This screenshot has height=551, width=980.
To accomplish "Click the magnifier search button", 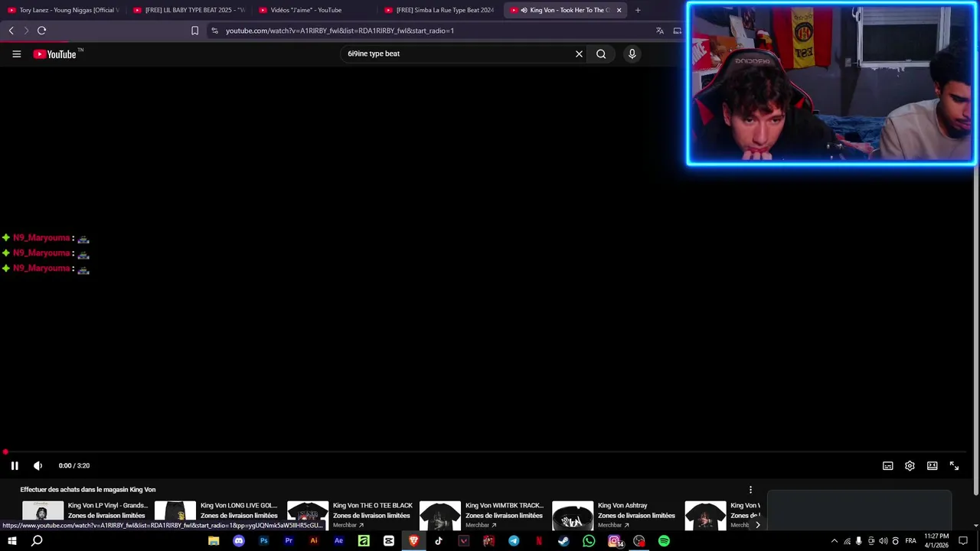I will [x=601, y=54].
